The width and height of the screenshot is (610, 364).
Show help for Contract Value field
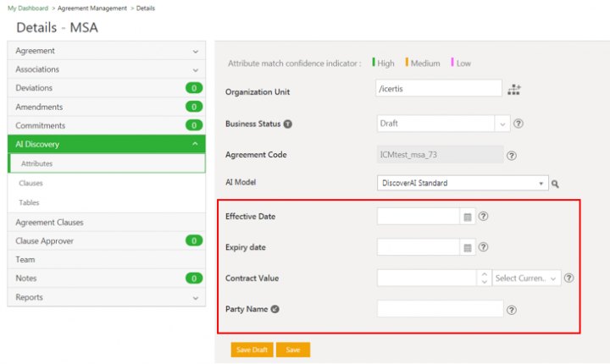[568, 278]
